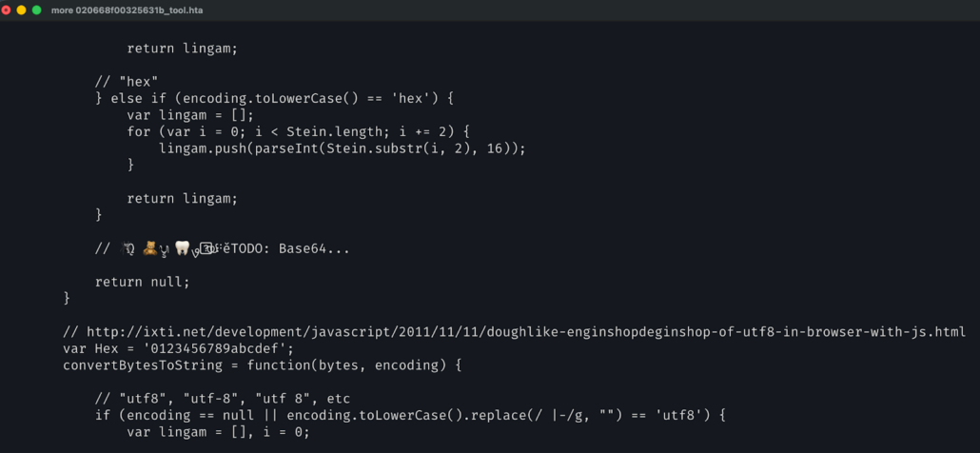Image resolution: width=980 pixels, height=453 pixels.
Task: Click the 'for (var i = 0' loop line
Action: (298, 131)
